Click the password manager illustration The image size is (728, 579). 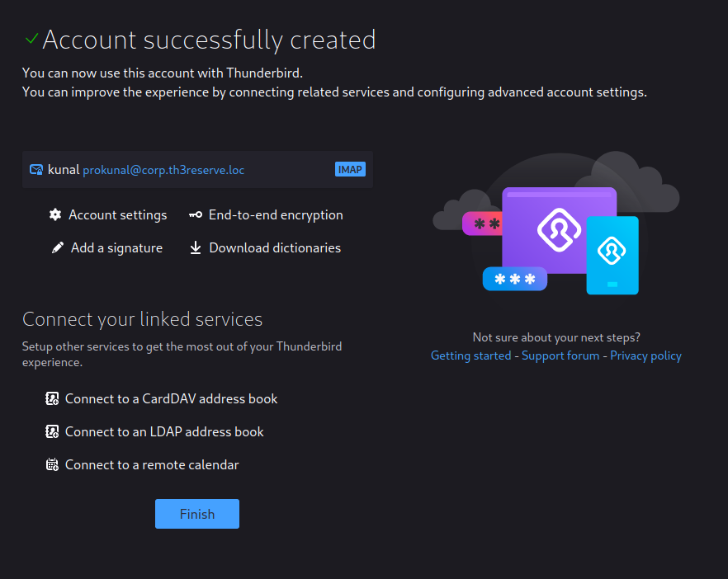coord(556,229)
